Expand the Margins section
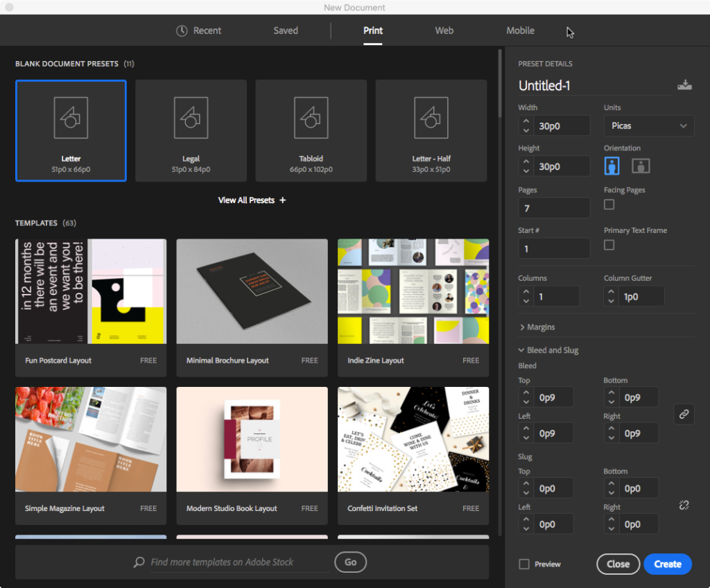The image size is (710, 588). [537, 327]
